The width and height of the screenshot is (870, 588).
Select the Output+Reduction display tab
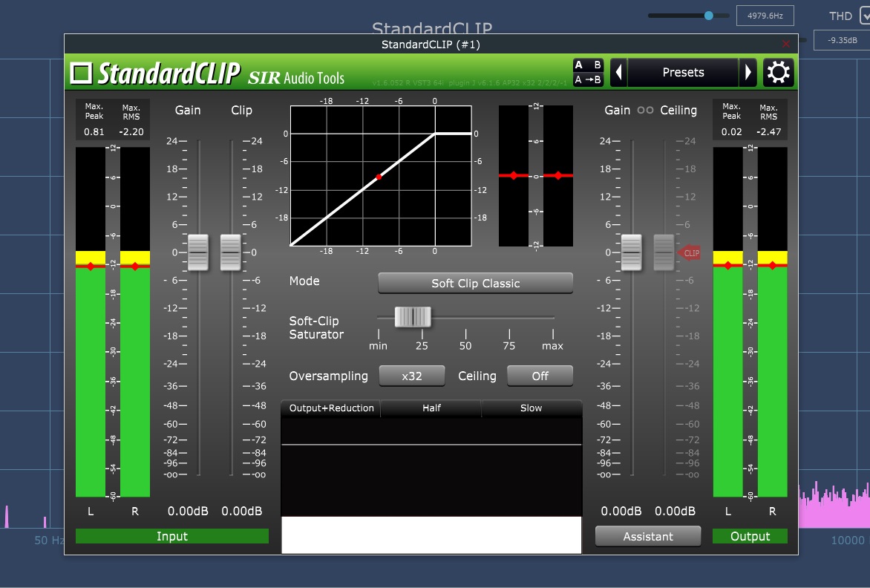pyautogui.click(x=331, y=408)
